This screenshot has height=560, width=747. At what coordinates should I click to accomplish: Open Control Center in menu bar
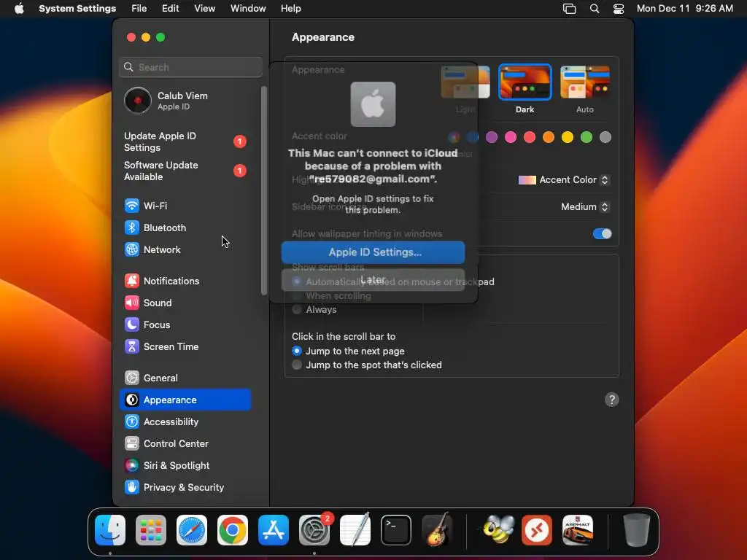tap(619, 9)
